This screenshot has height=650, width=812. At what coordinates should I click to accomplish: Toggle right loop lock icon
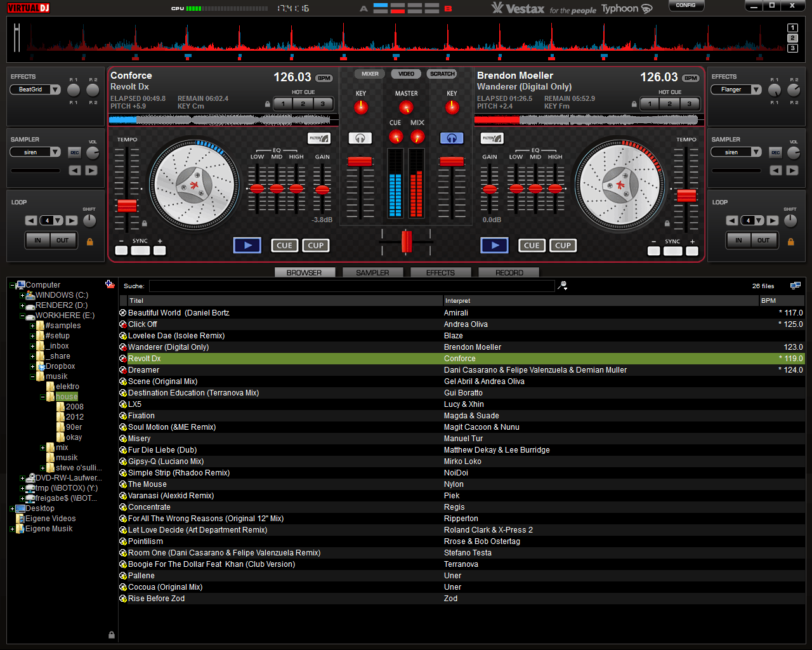click(x=790, y=241)
